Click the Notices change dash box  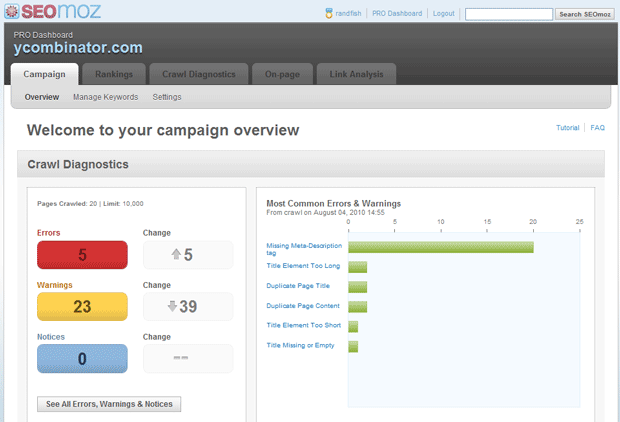tap(188, 358)
